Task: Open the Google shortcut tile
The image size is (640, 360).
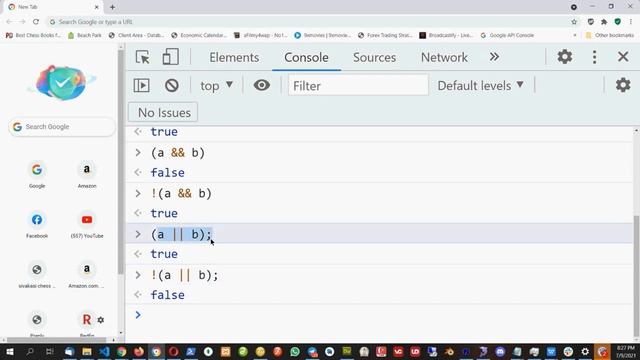Action: pos(37,175)
